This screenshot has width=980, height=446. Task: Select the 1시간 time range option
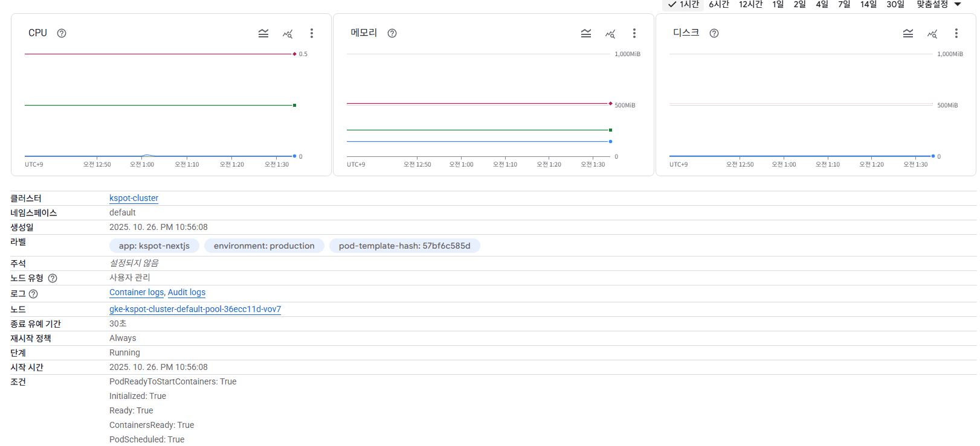684,4
